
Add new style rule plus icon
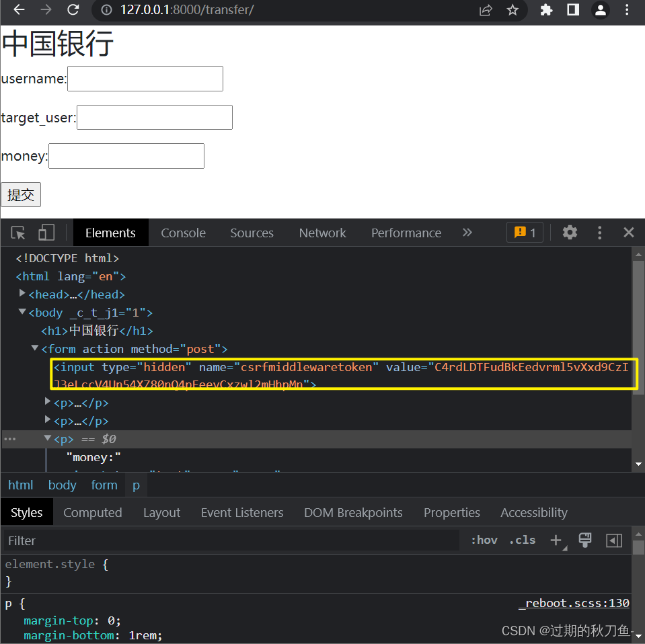tap(556, 540)
